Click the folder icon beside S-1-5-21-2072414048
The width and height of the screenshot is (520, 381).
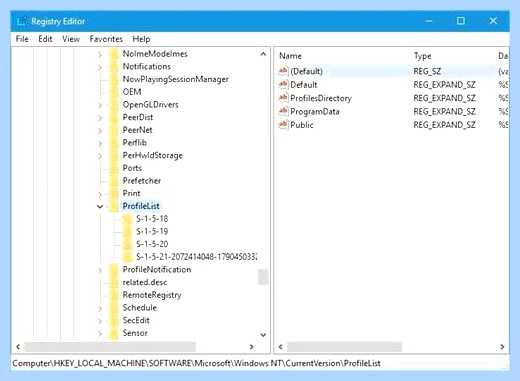[x=127, y=257]
